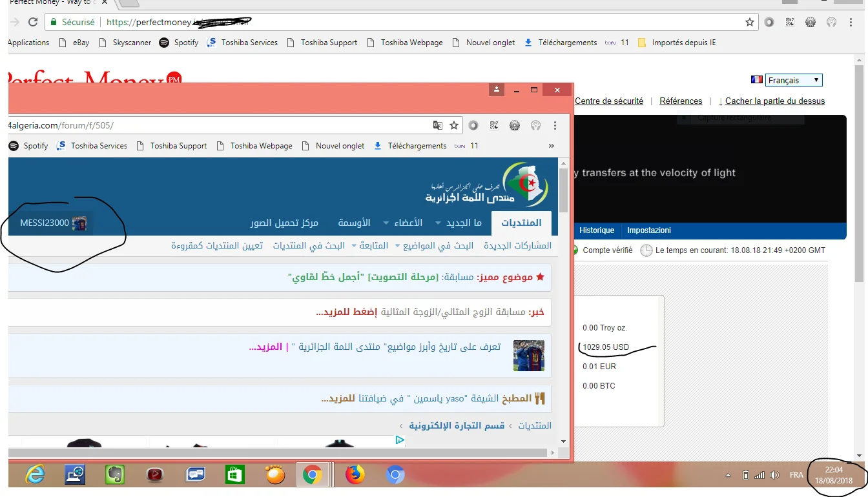Image resolution: width=868 pixels, height=497 pixels.
Task: Open Internet Explorer from taskbar
Action: (x=35, y=476)
